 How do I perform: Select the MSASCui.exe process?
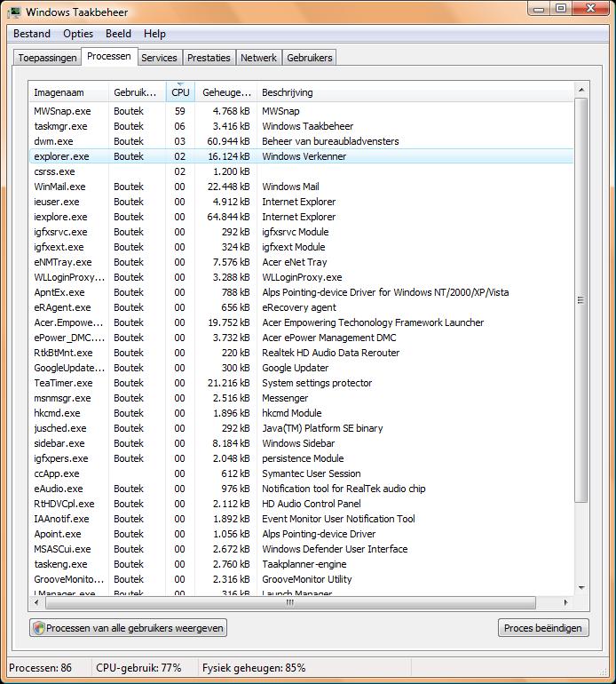pyautogui.click(x=301, y=549)
